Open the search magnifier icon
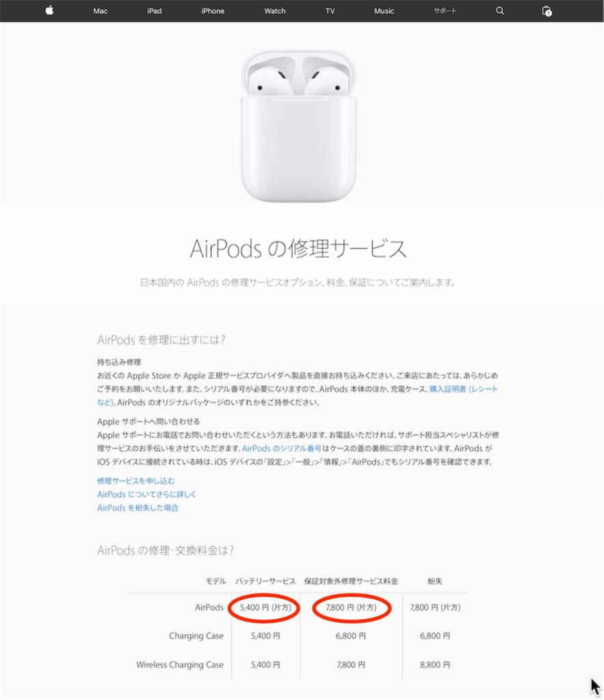 point(499,11)
